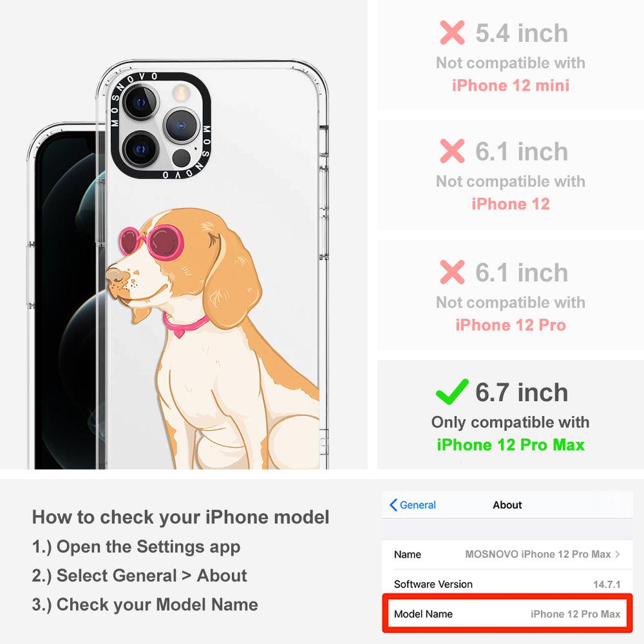Click the top-left camera lens on the case
644x644 pixels.
(140, 102)
